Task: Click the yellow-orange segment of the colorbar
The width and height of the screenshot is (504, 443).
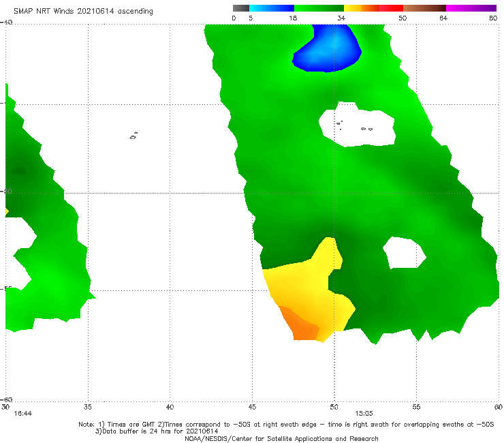Action: point(362,8)
